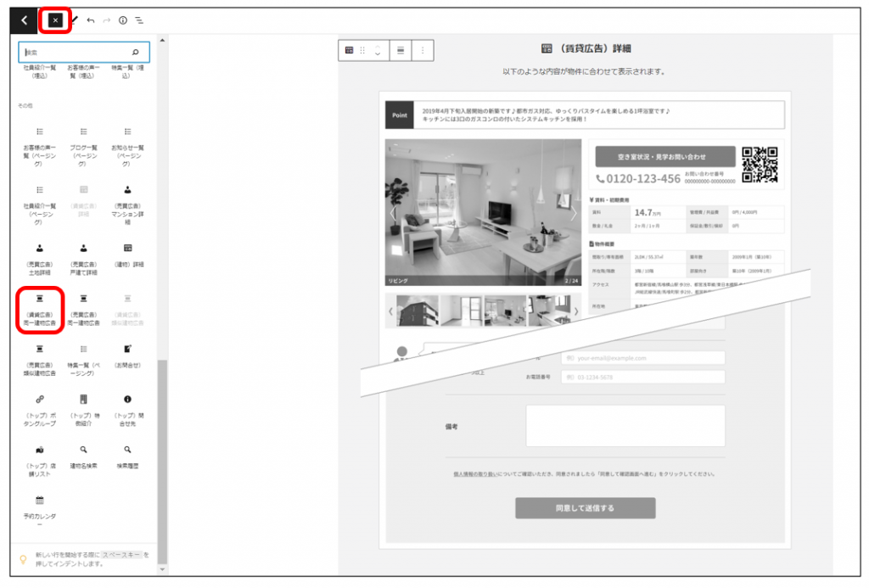Close the block inserter panel
Screen dimensions: 869x588
point(55,20)
